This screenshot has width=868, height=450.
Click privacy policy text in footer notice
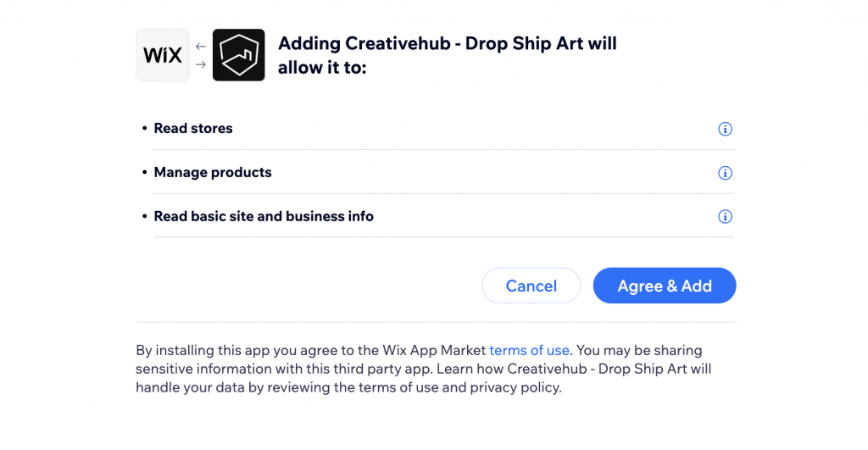tap(515, 387)
